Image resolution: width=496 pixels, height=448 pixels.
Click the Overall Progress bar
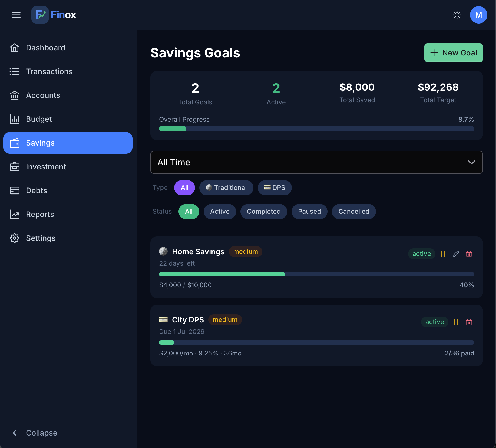coord(316,129)
